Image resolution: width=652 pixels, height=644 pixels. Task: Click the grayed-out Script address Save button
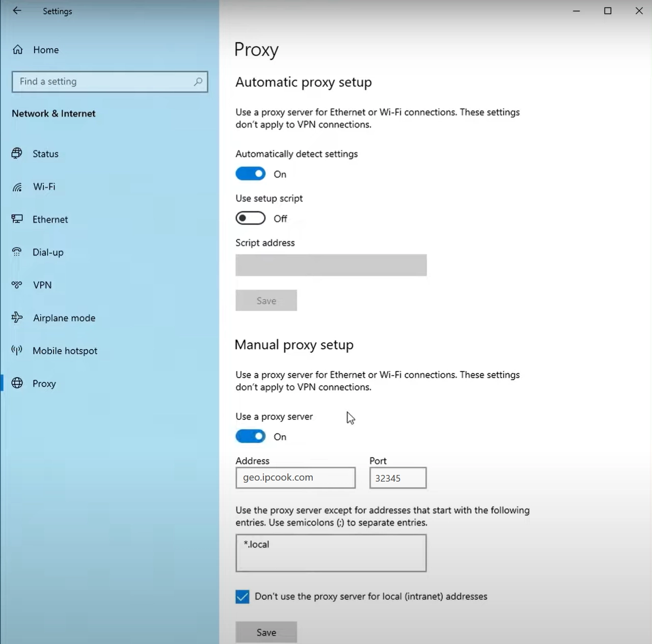(x=266, y=300)
